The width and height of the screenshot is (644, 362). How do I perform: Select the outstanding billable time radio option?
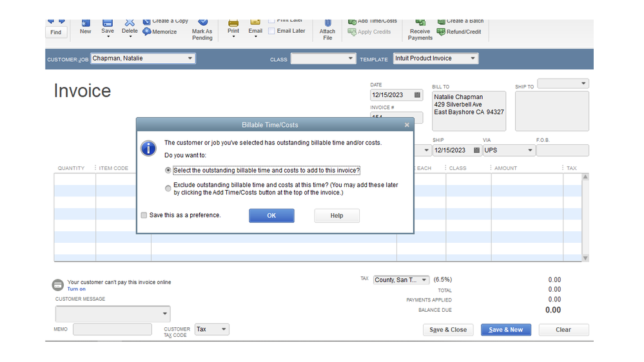(x=168, y=170)
